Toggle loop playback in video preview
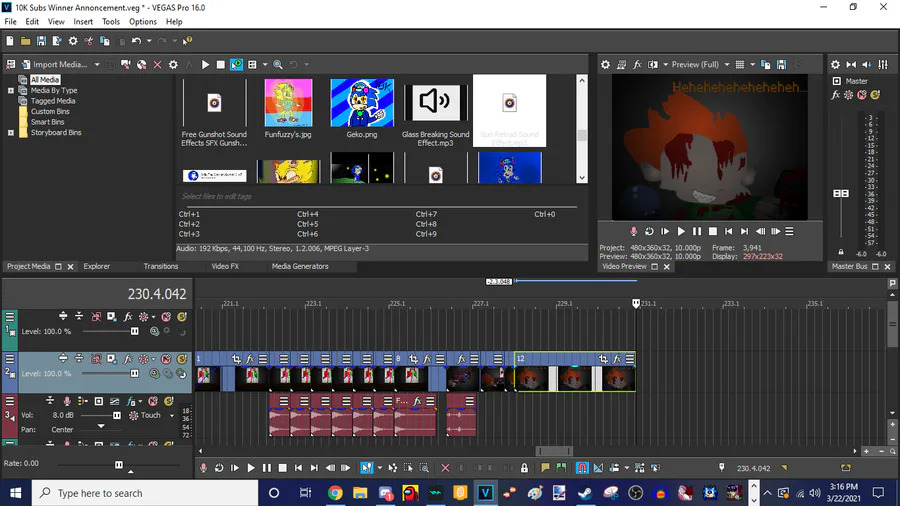 649,231
